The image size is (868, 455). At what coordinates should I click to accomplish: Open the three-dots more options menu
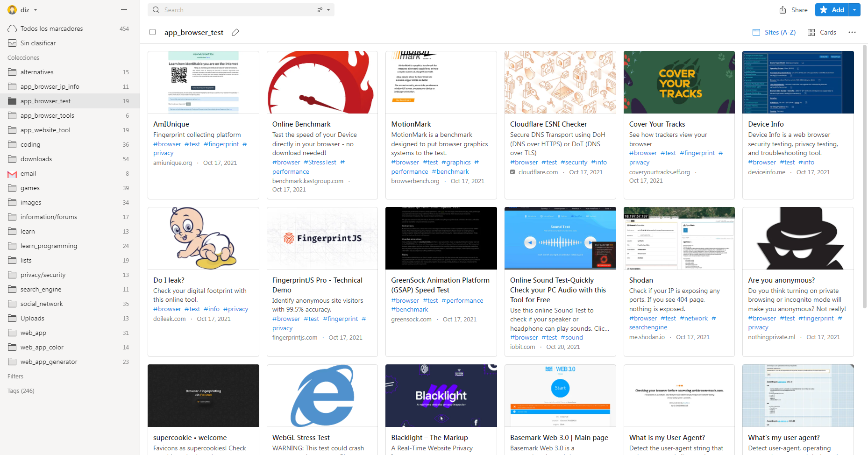click(x=852, y=32)
